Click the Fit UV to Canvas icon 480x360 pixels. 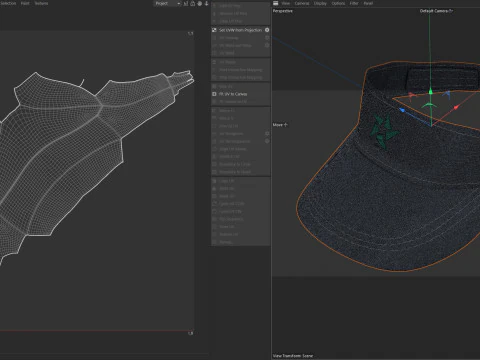pyautogui.click(x=214, y=94)
